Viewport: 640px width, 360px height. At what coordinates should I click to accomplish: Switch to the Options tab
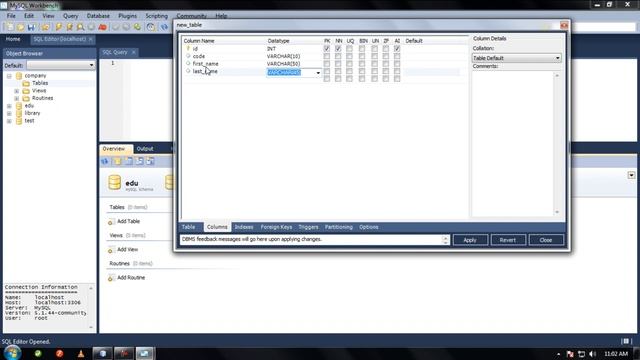tap(369, 227)
